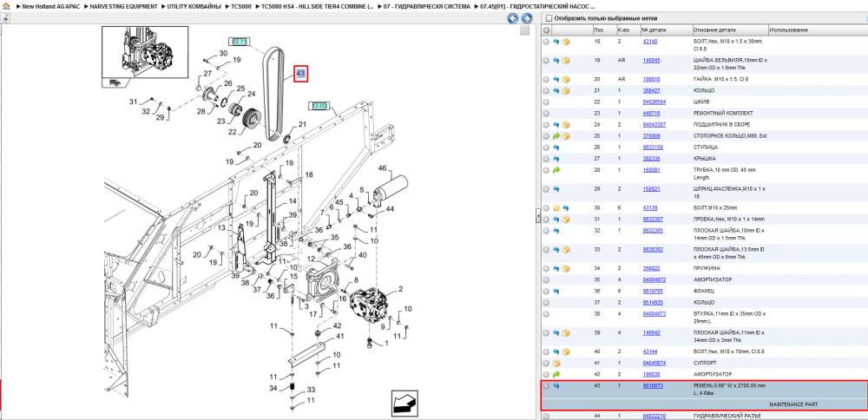The image size is (868, 420).
Task: Click the orientation arrow icon in the diagram
Action: coord(404,403)
